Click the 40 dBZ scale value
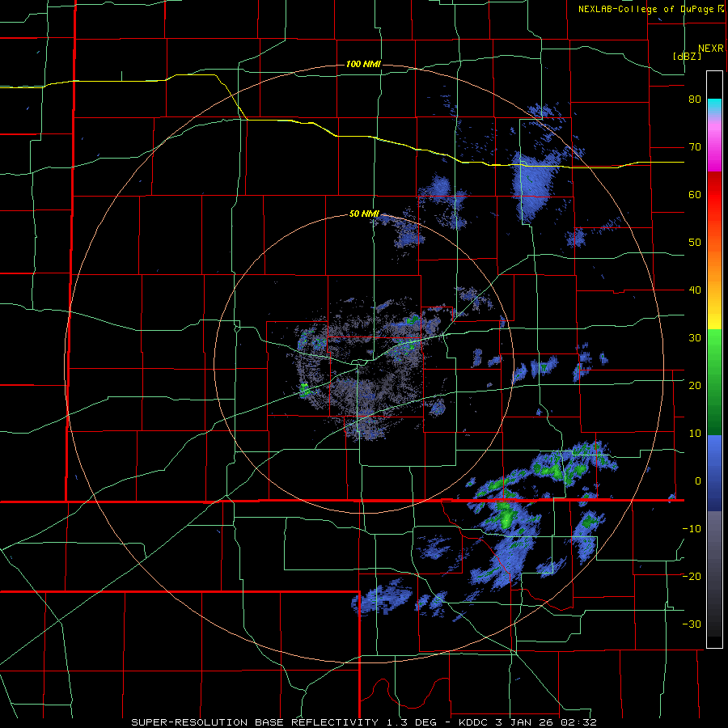The width and height of the screenshot is (728, 728). point(695,290)
